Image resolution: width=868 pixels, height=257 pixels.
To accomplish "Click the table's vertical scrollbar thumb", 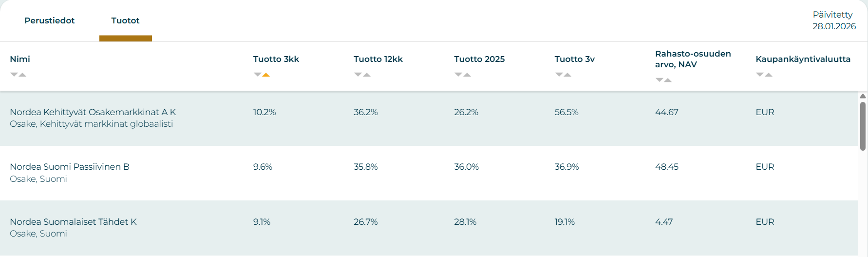I will 863,126.
